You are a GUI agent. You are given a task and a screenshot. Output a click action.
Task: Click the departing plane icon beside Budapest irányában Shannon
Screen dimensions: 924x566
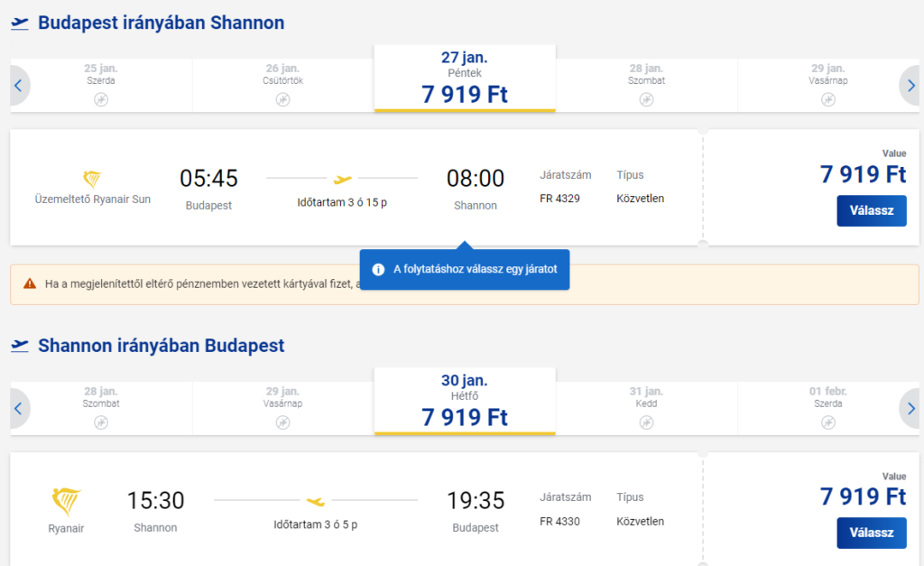(x=20, y=23)
